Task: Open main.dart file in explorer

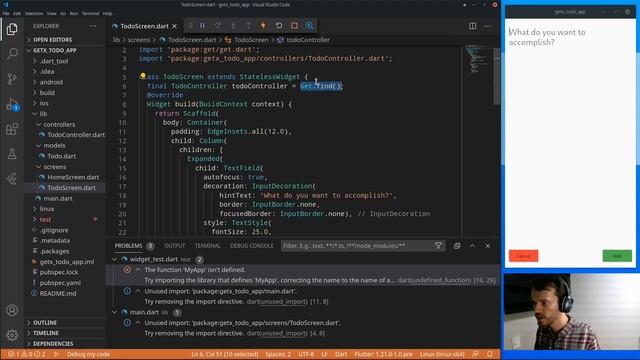Action: pyautogui.click(x=58, y=198)
